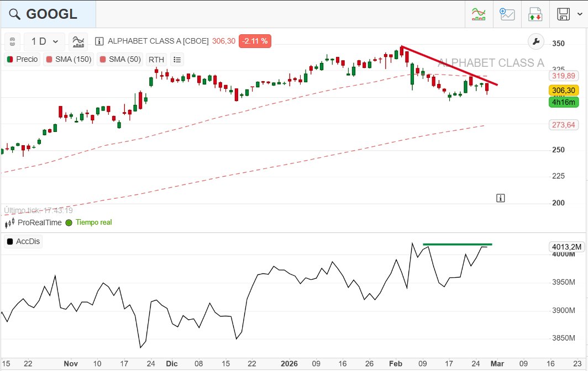Open the 1 D timeframe dropdown
This screenshot has width=588, height=371.
point(44,41)
